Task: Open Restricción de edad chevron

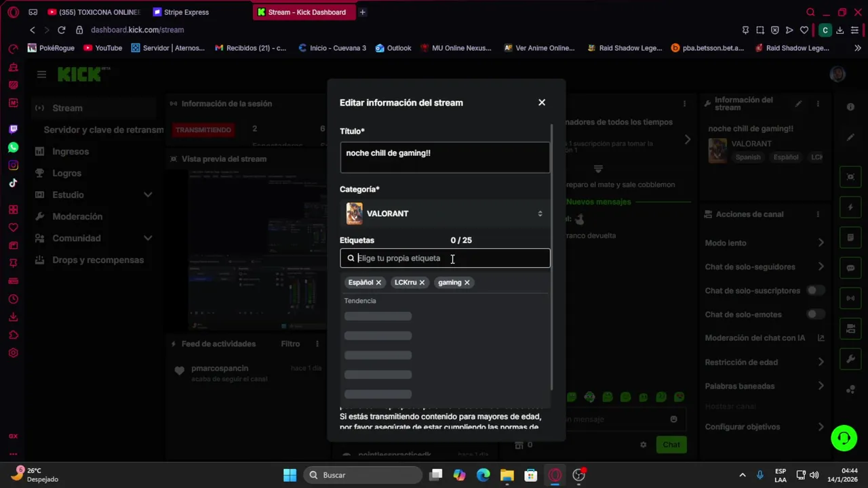Action: 821,362
